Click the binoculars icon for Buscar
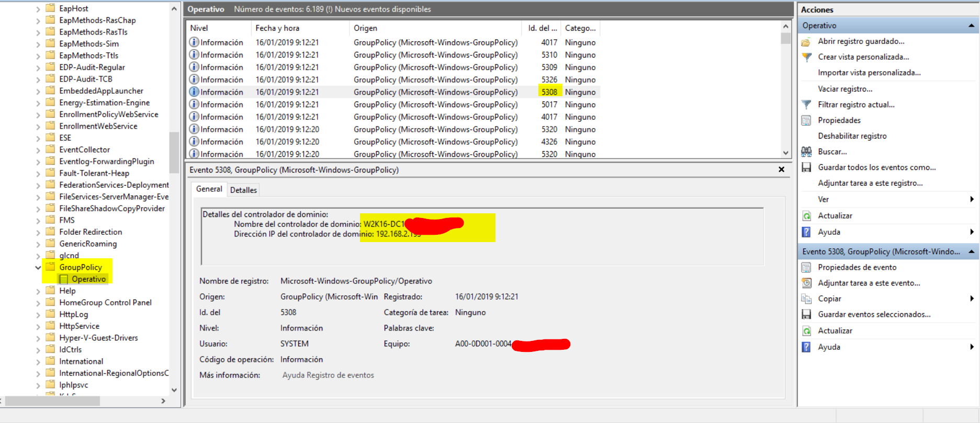The image size is (980, 423). 806,152
